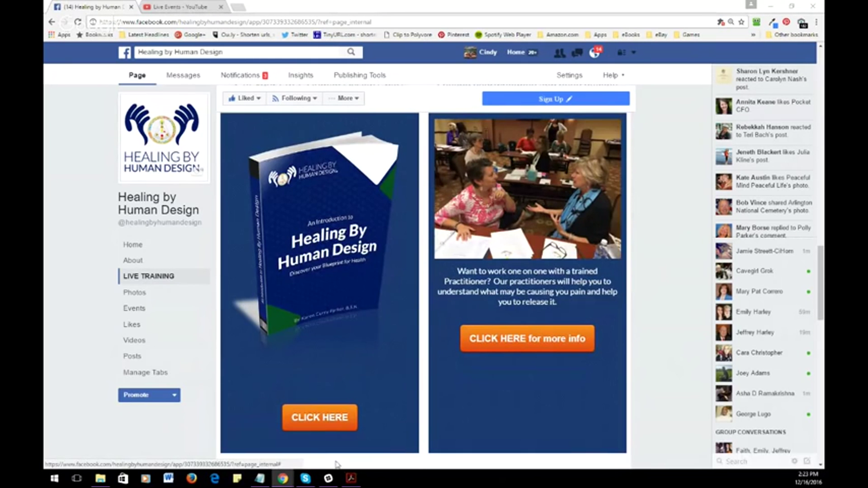Open the Windows Store taskbar icon
Viewport: 868px width, 488px height.
[x=123, y=478]
